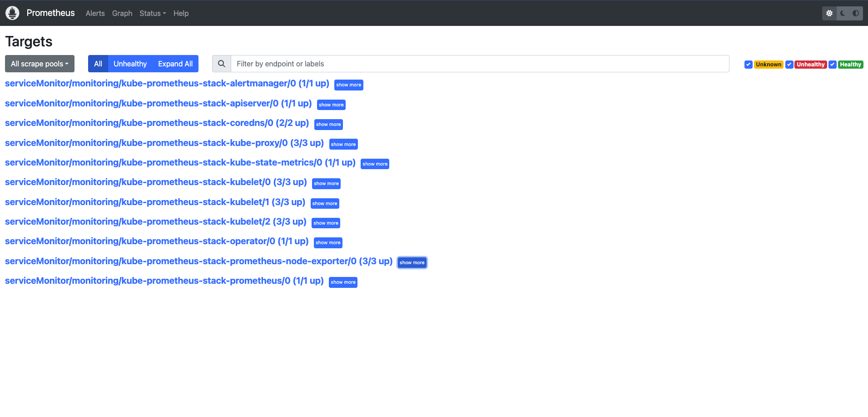Toggle the Unknown state checkbox

pos(749,65)
